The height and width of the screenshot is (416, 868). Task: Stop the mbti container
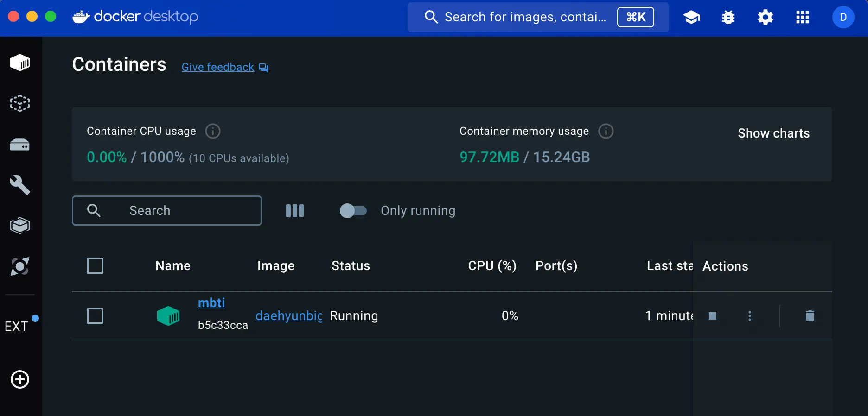pyautogui.click(x=713, y=316)
